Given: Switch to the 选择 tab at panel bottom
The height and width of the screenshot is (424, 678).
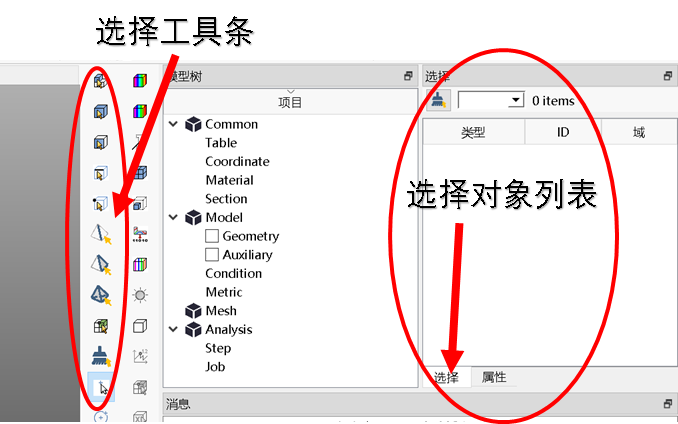Looking at the screenshot, I should point(446,377).
